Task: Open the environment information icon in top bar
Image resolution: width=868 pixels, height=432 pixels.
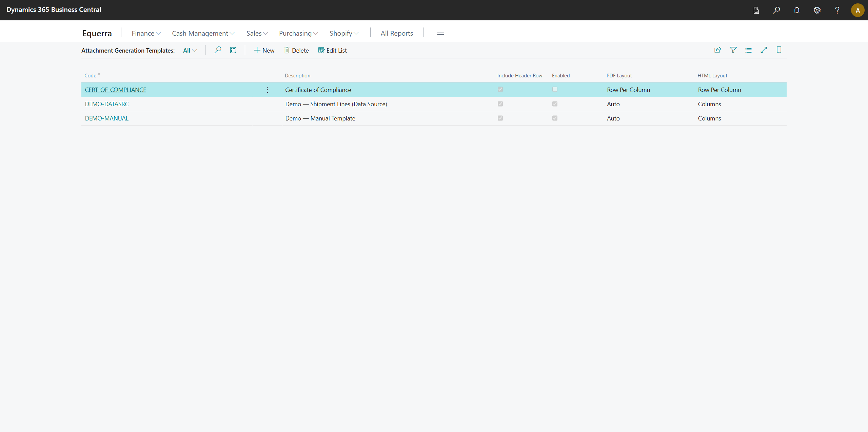Action: click(x=756, y=10)
